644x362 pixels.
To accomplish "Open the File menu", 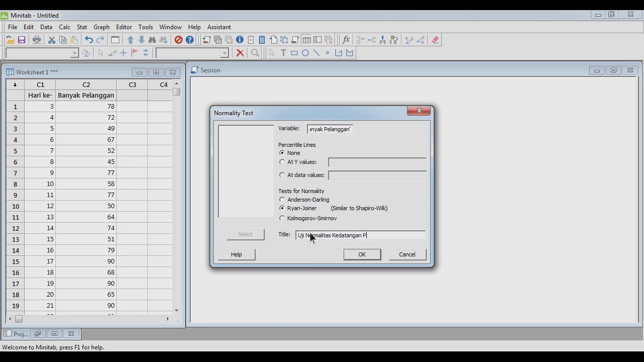I will pyautogui.click(x=13, y=27).
